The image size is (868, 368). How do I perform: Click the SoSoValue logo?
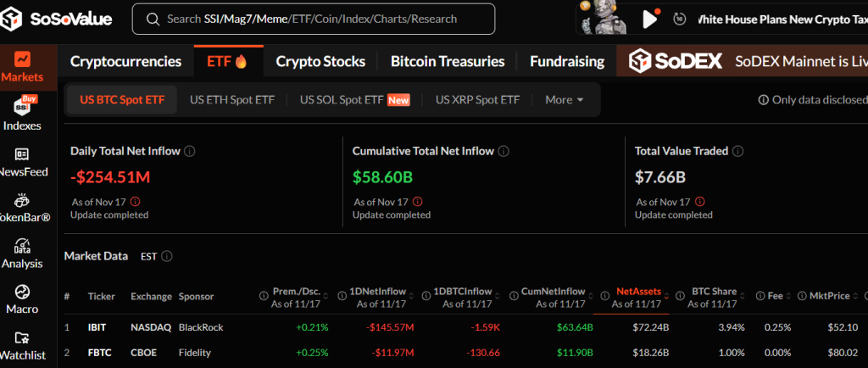coord(63,19)
